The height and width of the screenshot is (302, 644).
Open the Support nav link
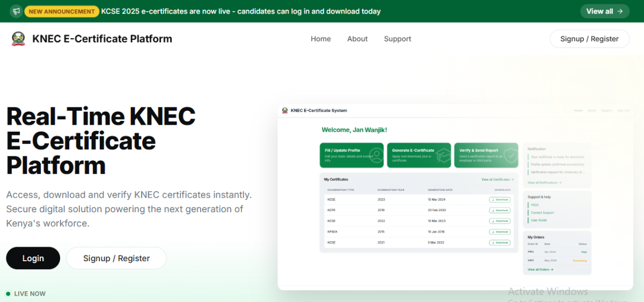tap(398, 39)
